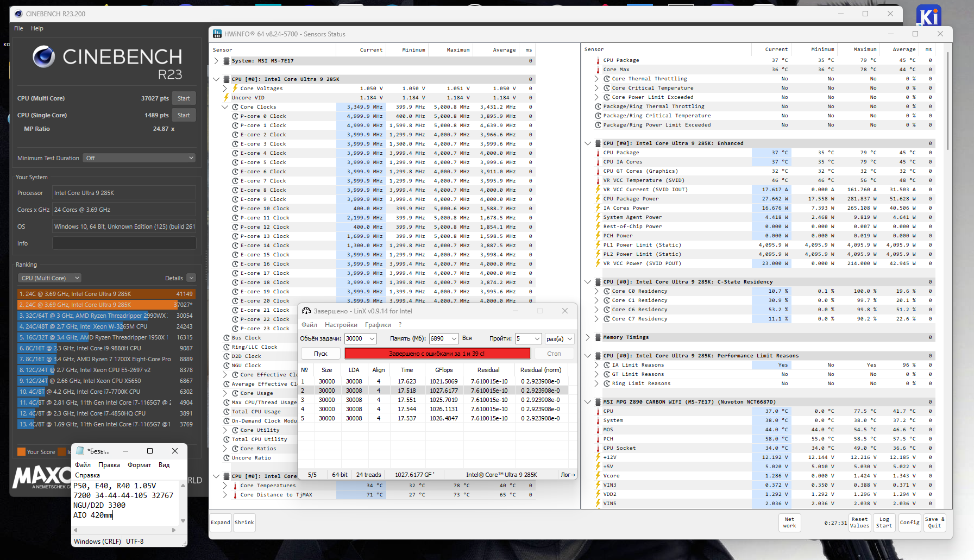Expand the Memory Timings sensor group
The image size is (974, 560).
(588, 337)
